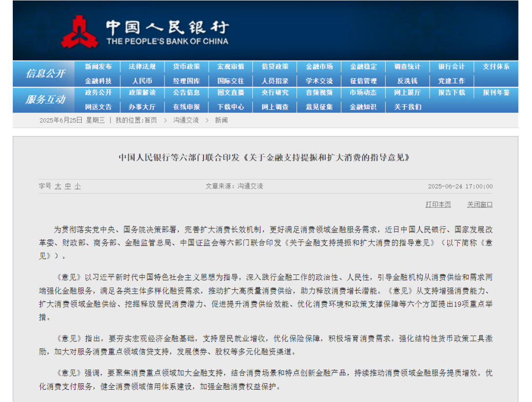Select 宏观审慎 in the navigation
This screenshot has width=532, height=402.
click(x=231, y=67)
